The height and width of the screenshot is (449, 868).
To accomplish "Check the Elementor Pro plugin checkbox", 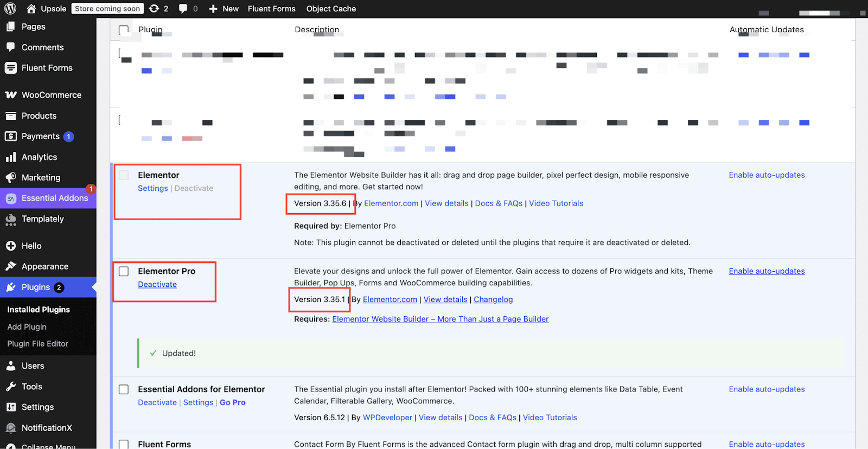I will pos(124,271).
